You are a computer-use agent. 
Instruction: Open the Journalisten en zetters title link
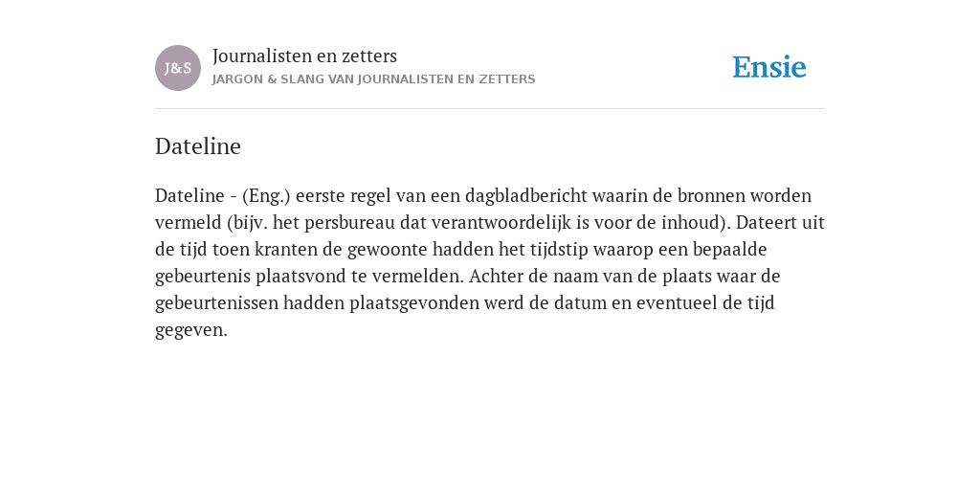click(304, 56)
